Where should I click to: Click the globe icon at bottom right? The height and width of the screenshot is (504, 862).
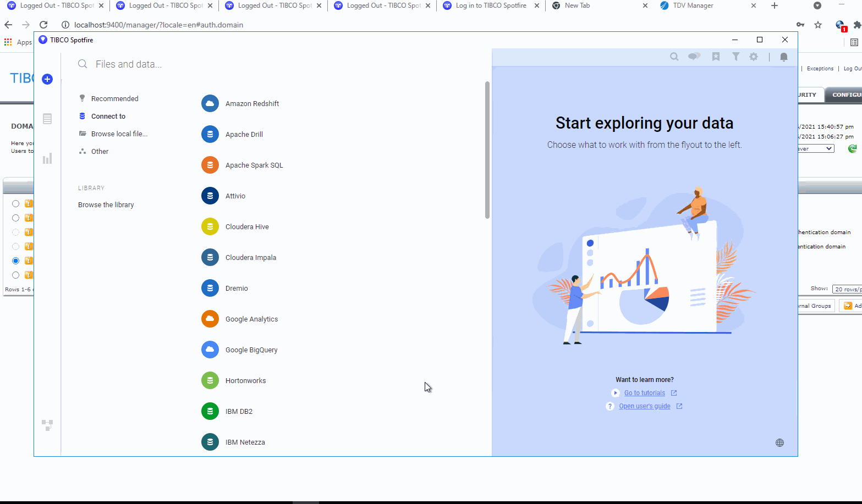pyautogui.click(x=779, y=443)
